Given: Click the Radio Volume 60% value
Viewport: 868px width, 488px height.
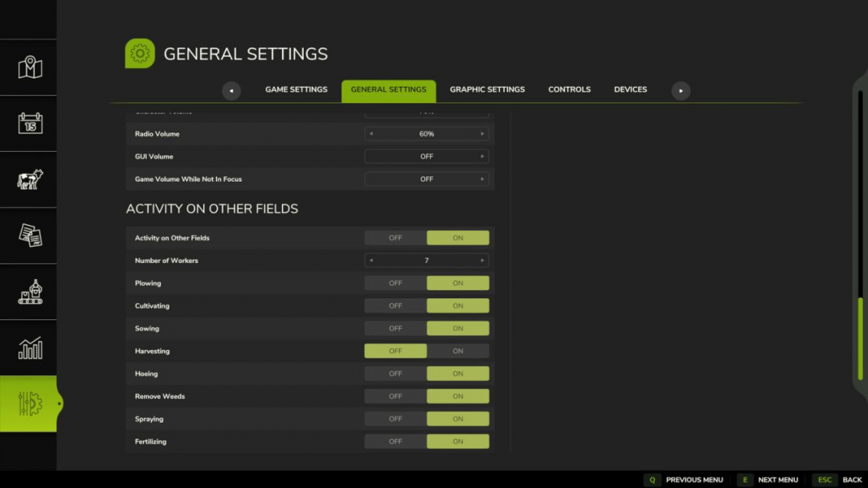Looking at the screenshot, I should 426,134.
